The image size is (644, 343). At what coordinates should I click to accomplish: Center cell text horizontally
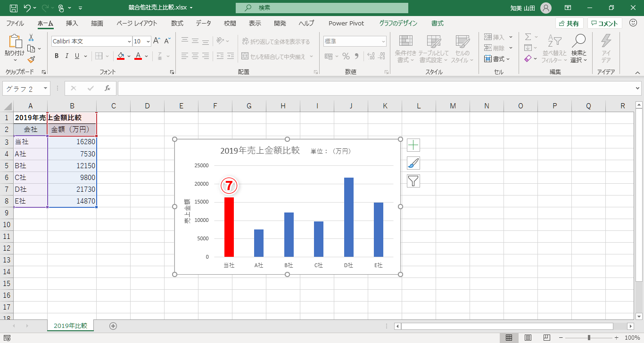coord(195,56)
